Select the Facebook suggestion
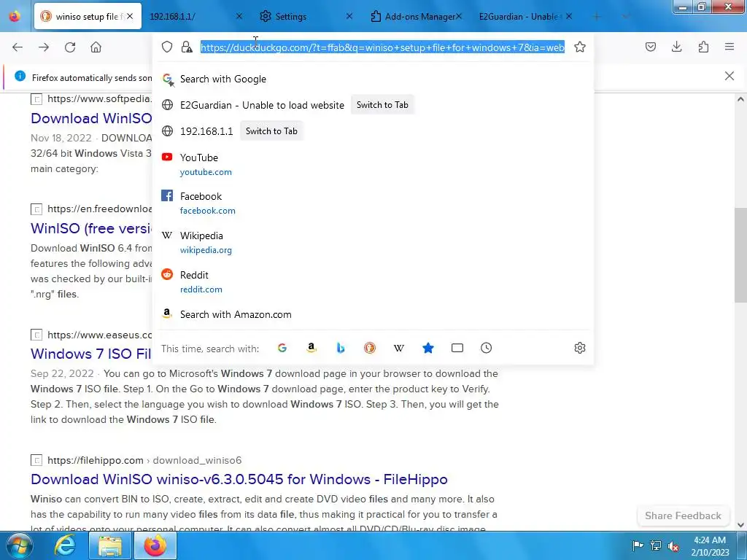 tap(373, 203)
